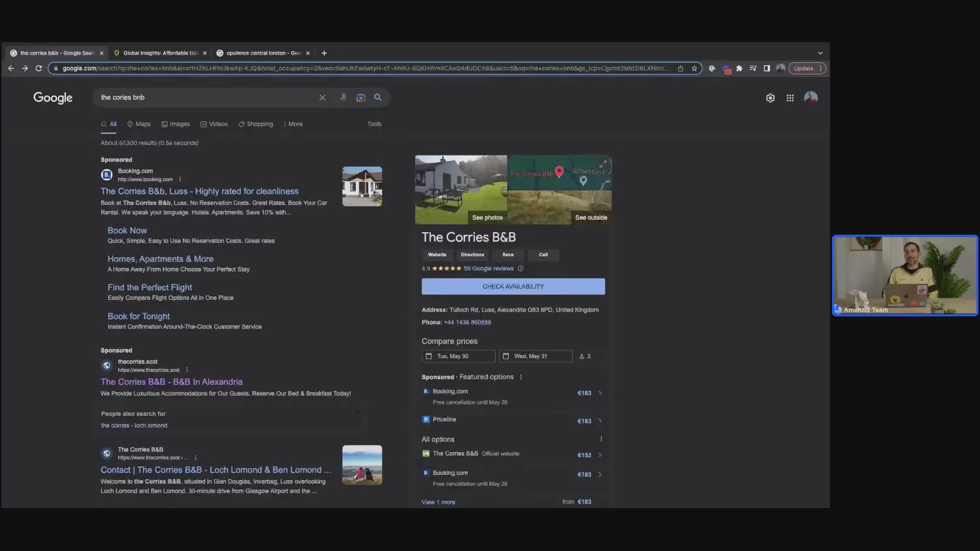Clear search box with X icon

click(323, 97)
